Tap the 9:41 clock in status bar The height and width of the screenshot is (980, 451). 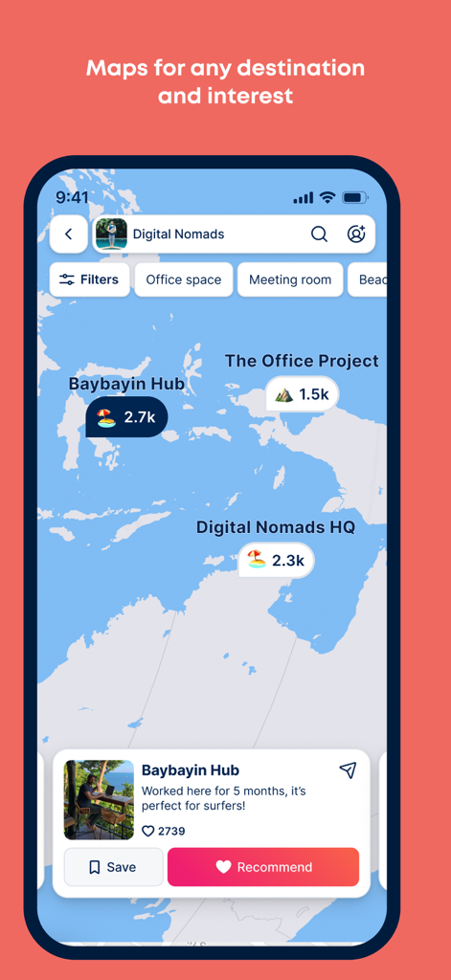[72, 197]
